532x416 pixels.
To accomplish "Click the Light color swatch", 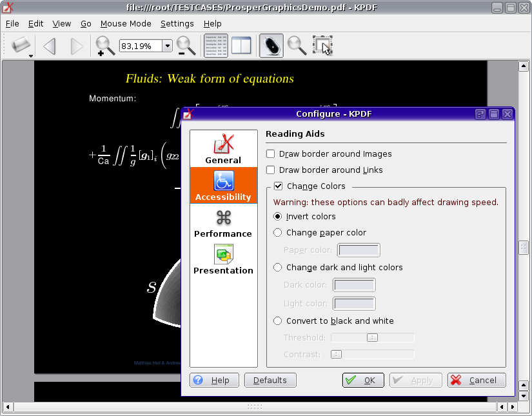I will 354,304.
